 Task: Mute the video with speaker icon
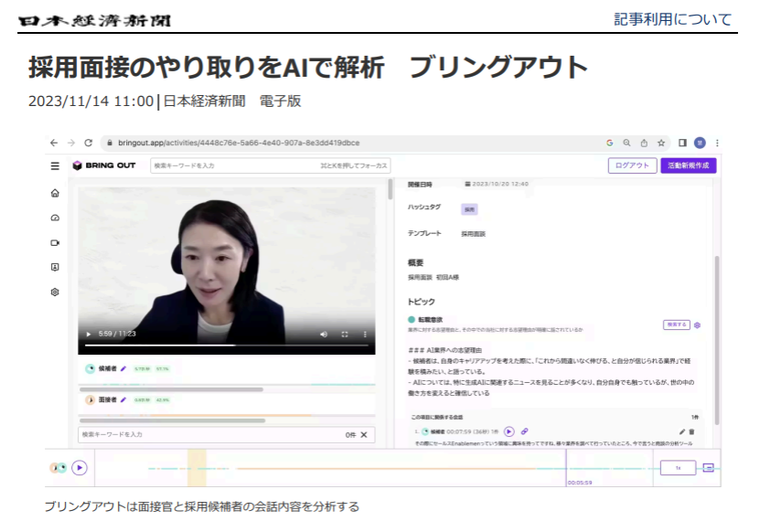pyautogui.click(x=324, y=335)
